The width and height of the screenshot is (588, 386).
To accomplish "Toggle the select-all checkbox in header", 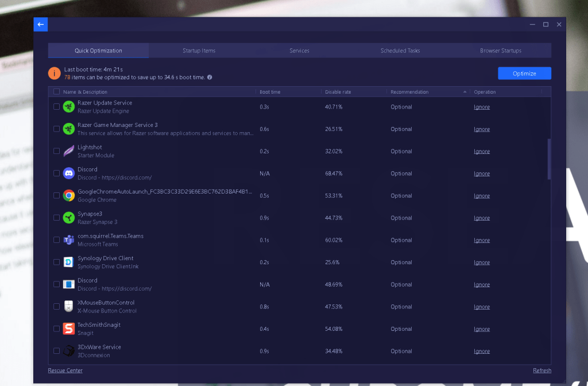I will [x=57, y=91].
